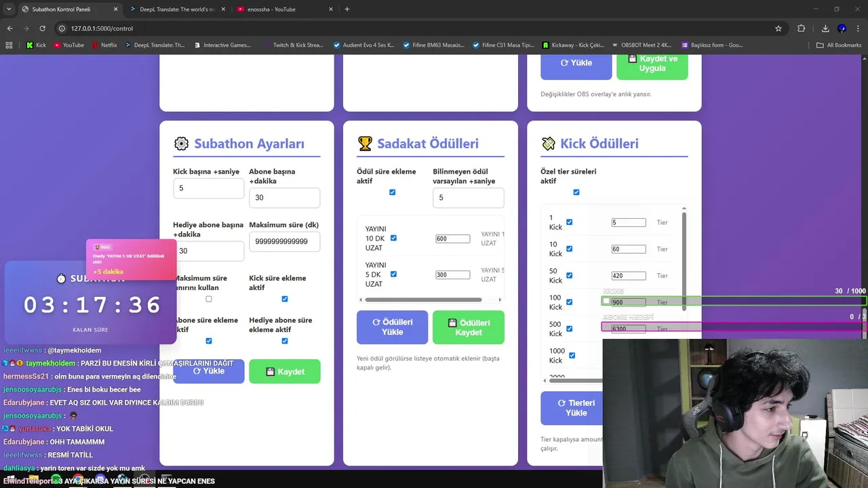The image size is (868, 488).
Task: Open the browser downloads icon
Action: (x=825, y=28)
